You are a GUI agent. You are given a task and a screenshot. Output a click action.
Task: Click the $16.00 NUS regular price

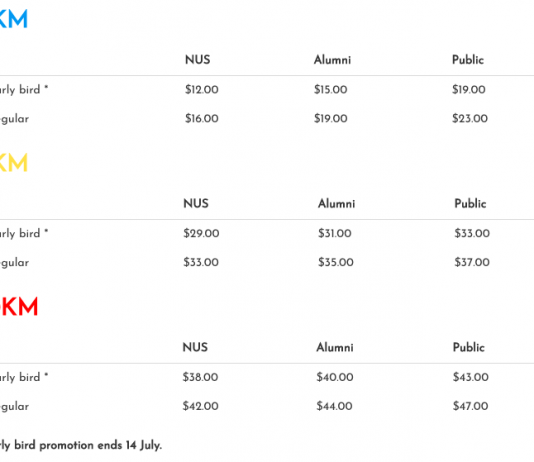pos(202,118)
